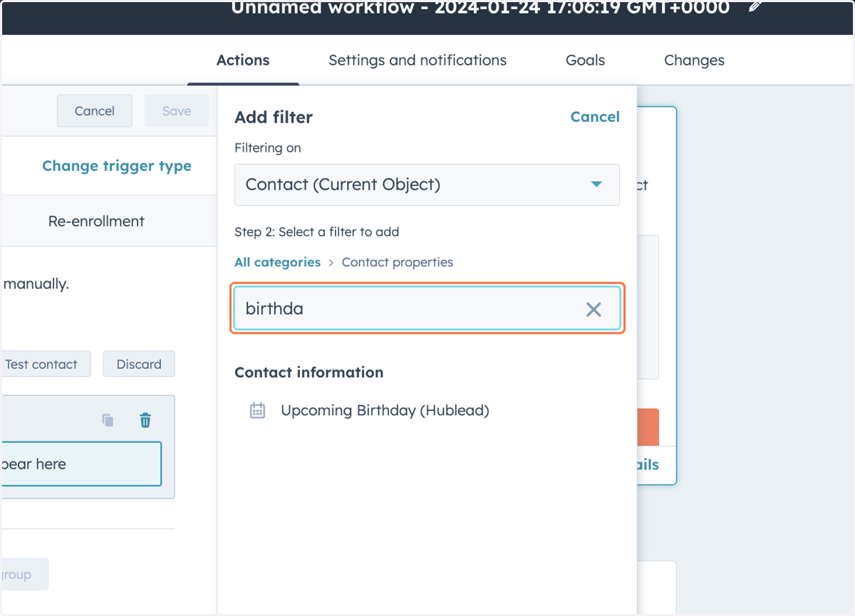Click Change trigger type link
The image size is (855, 616).
(x=117, y=166)
